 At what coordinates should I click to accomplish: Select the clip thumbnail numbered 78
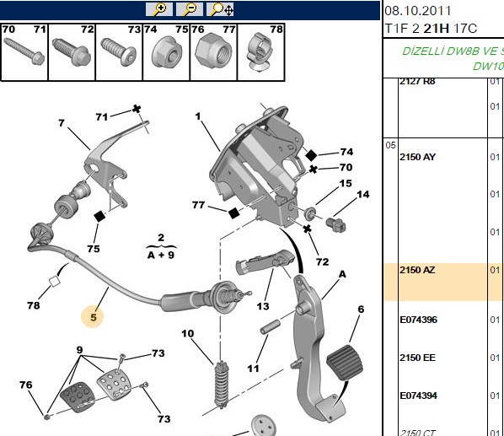260,51
